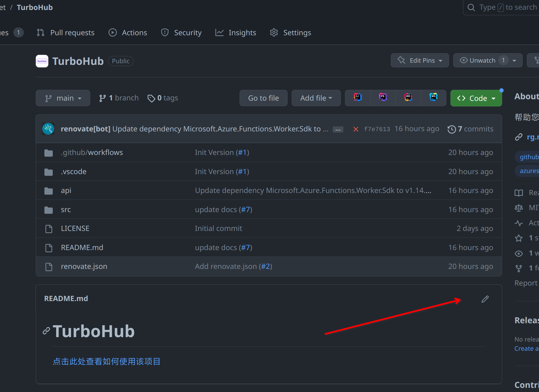Click Init Version message in .vscode row
Image resolution: width=539 pixels, height=392 pixels.
(x=214, y=172)
